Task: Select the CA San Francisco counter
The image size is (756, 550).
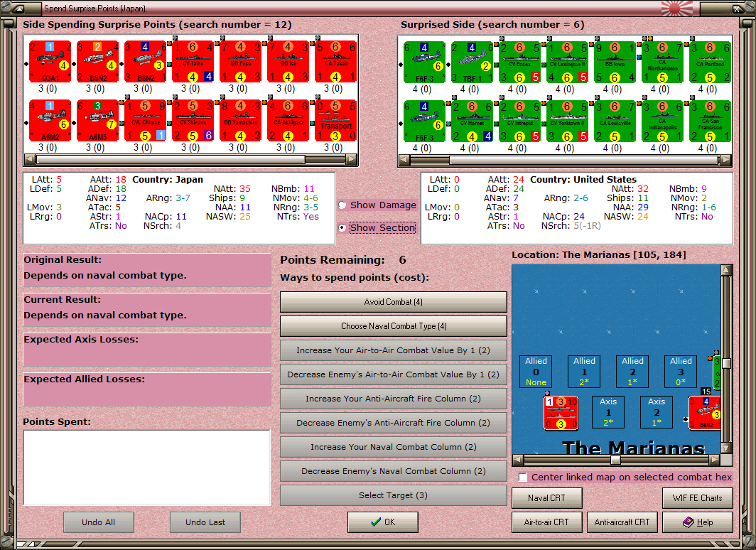Action: pyautogui.click(x=711, y=121)
